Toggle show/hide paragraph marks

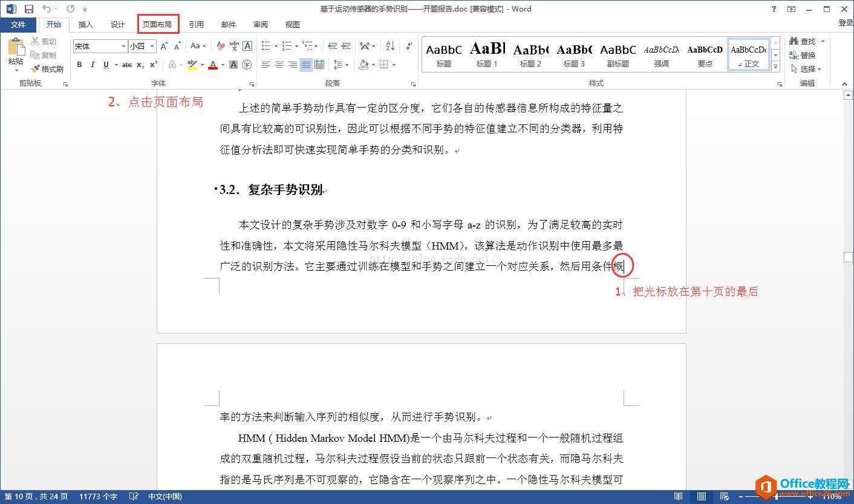(408, 46)
